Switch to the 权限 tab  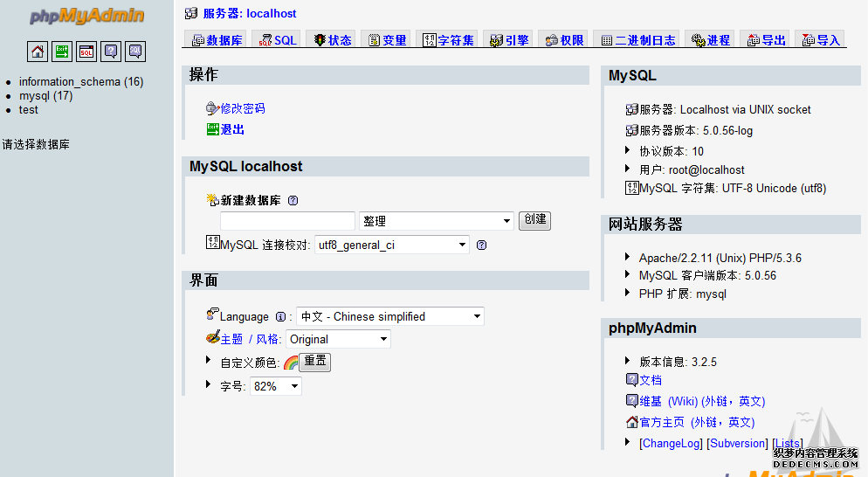click(564, 40)
